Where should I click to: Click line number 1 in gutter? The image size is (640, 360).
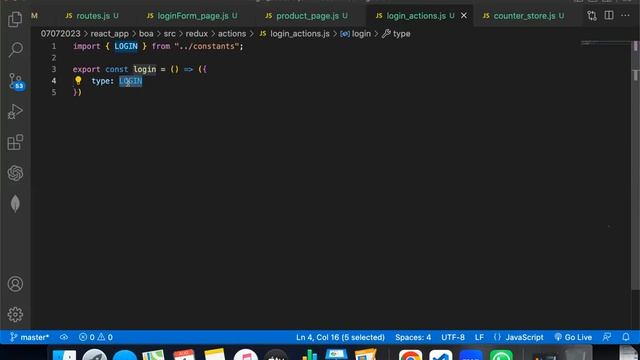[x=53, y=46]
